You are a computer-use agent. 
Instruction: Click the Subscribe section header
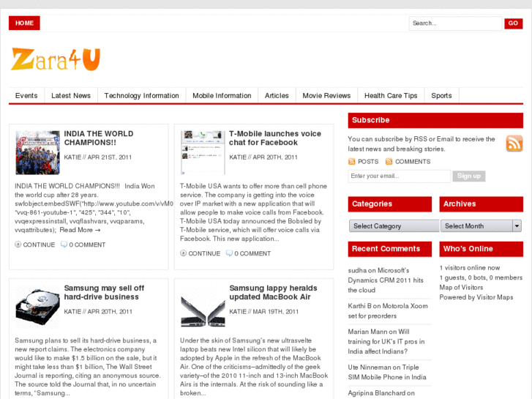pos(435,120)
